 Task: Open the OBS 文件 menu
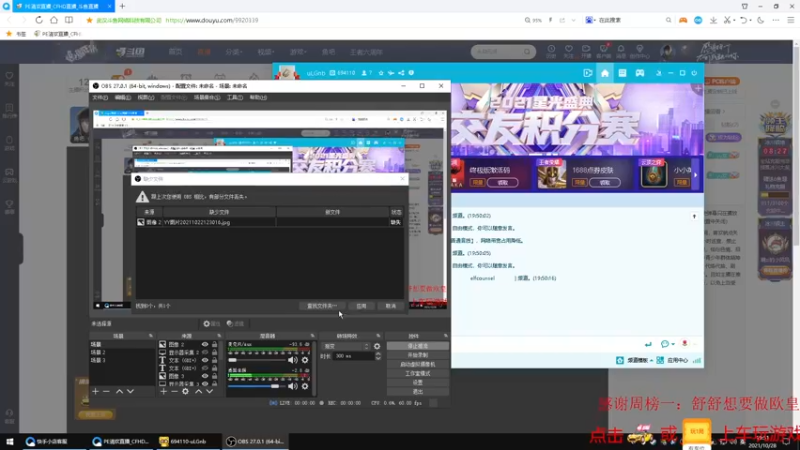[100, 97]
